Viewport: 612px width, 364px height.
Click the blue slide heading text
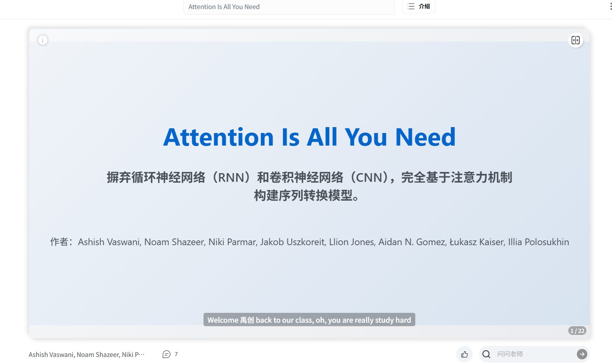pyautogui.click(x=309, y=137)
